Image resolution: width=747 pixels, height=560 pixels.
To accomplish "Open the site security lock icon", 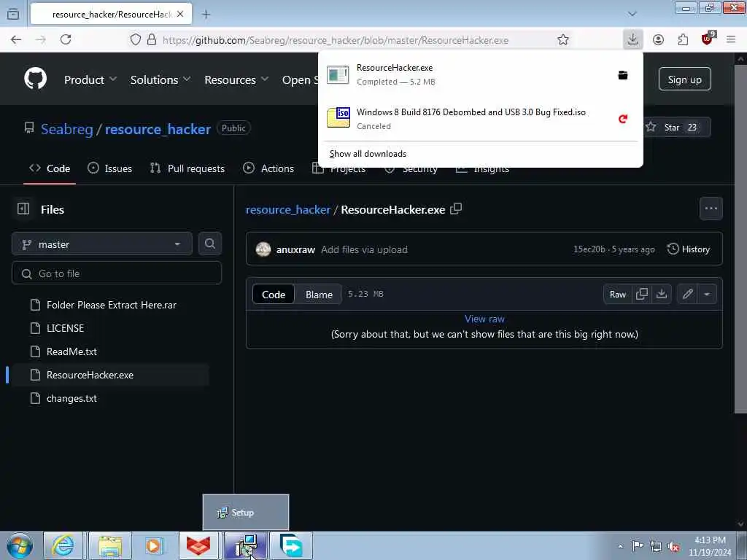I will [x=152, y=39].
